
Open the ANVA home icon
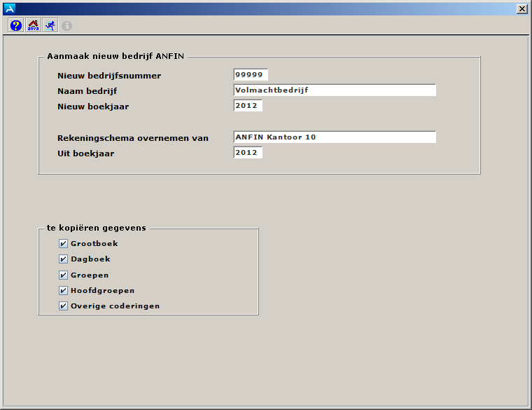click(x=33, y=25)
